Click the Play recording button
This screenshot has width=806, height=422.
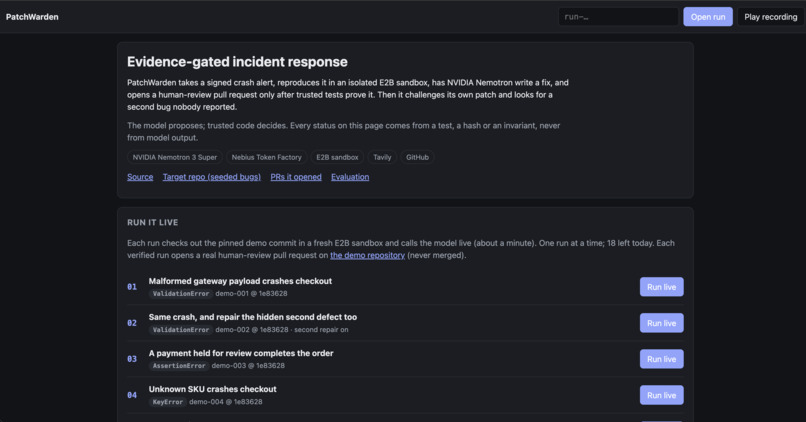pyautogui.click(x=771, y=17)
